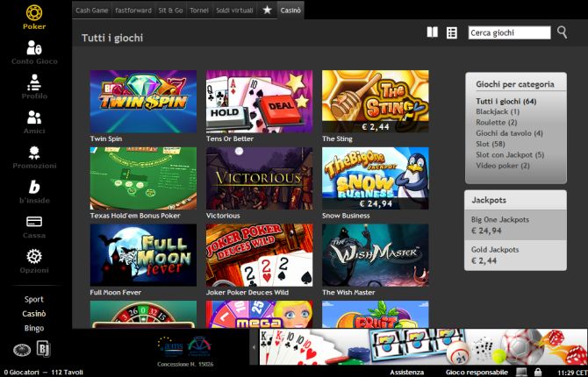Switch to the list view icon
The width and height of the screenshot is (588, 377).
click(x=452, y=32)
